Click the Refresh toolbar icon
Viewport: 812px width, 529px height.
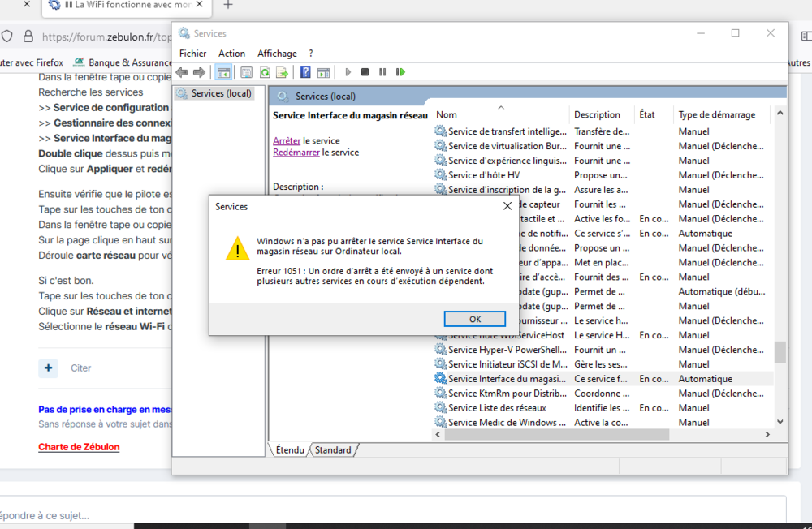coord(264,72)
